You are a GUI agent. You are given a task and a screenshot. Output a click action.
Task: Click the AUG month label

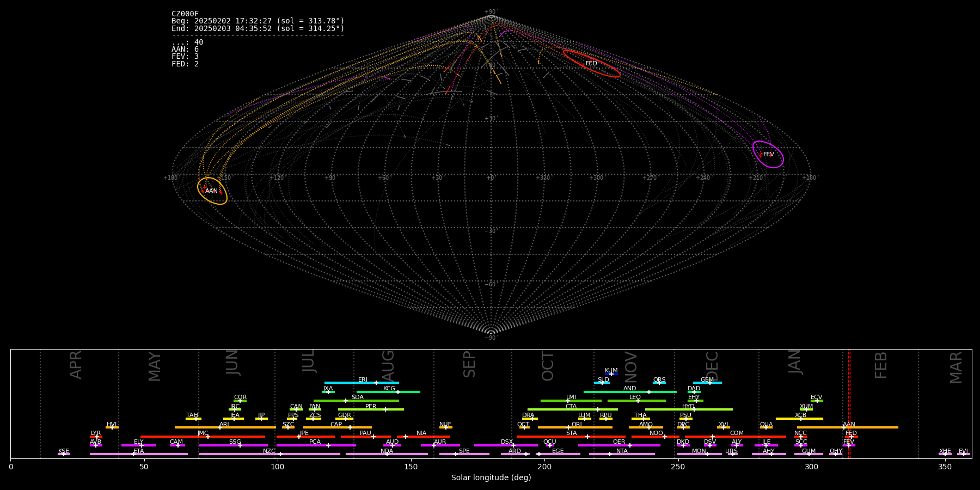[x=388, y=365]
